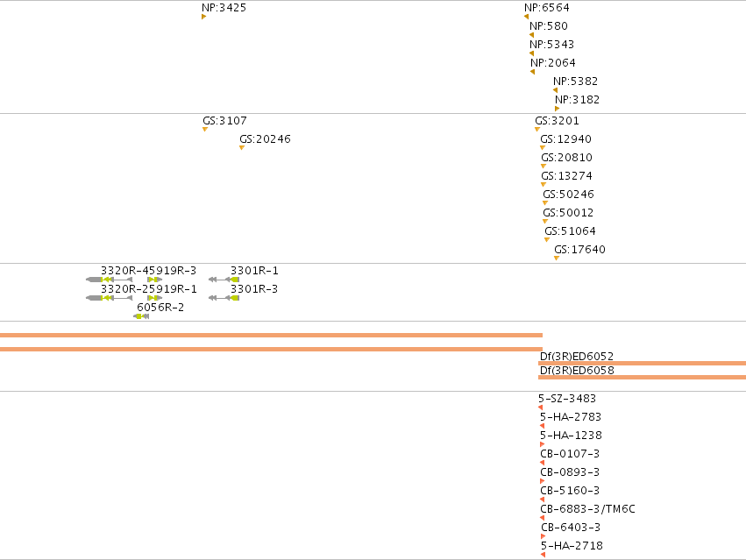Click the GS:12940 label
Screen dimensions: 746x560
[x=565, y=139]
